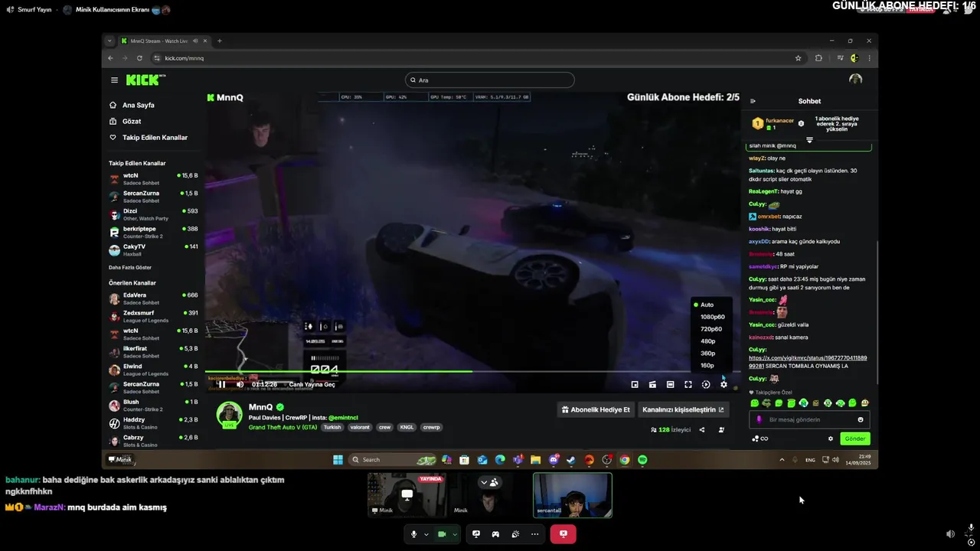The height and width of the screenshot is (551, 980).
Task: Expand microphone options arrow
Action: [x=426, y=534]
